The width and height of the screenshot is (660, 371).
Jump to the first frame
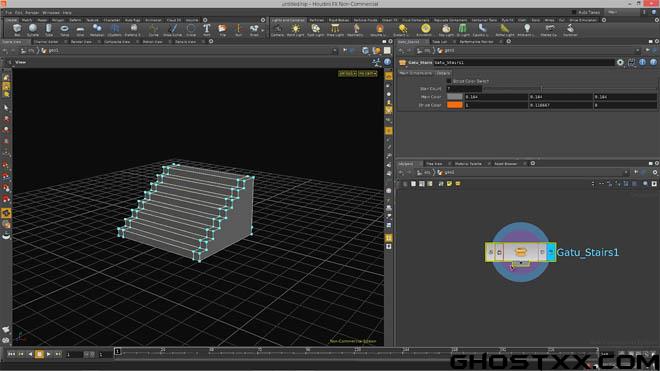(x=12, y=355)
